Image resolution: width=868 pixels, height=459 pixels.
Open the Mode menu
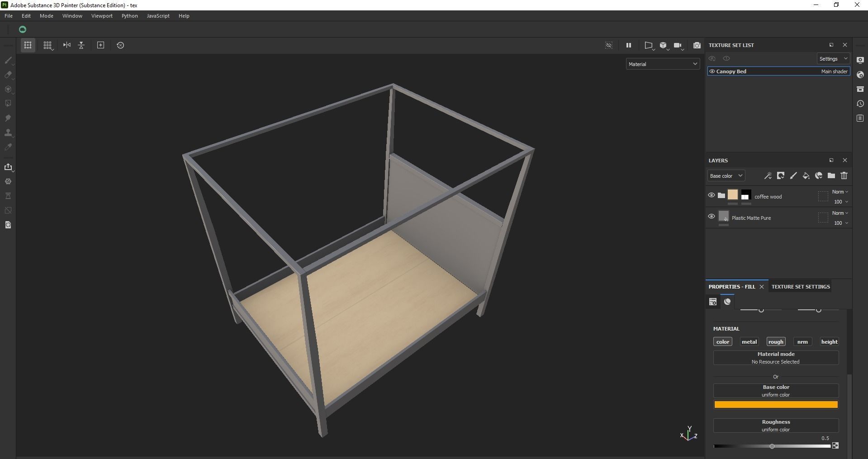(47, 16)
